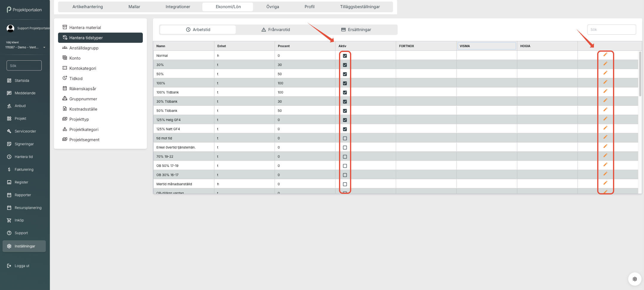This screenshot has width=644, height=290.
Task: Click the table vertical scrollbar
Action: (x=640, y=74)
